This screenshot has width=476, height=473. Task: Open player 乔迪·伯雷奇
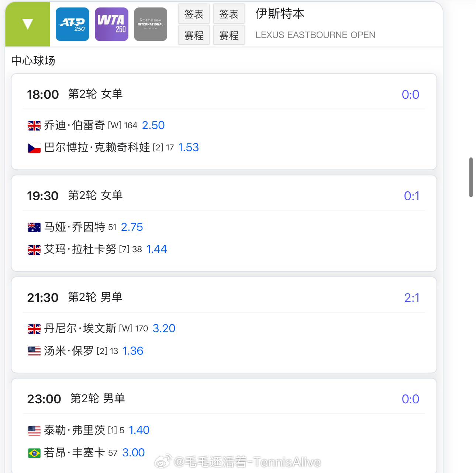click(x=75, y=125)
